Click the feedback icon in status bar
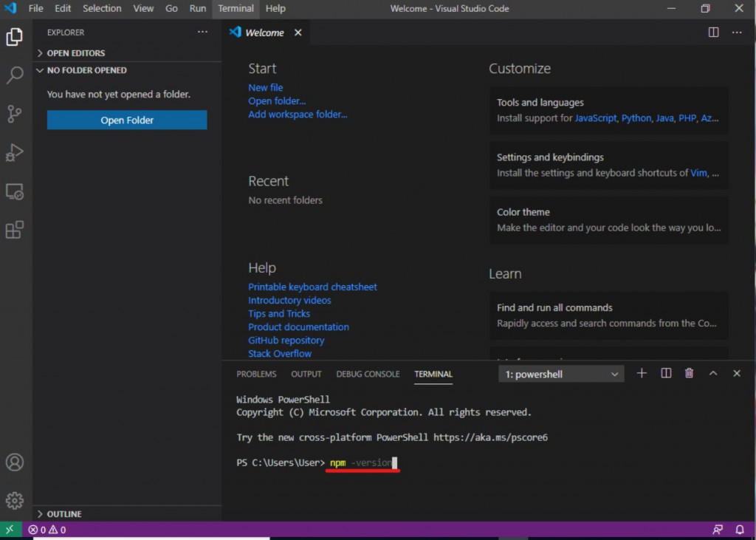This screenshot has height=540, width=756. point(718,530)
